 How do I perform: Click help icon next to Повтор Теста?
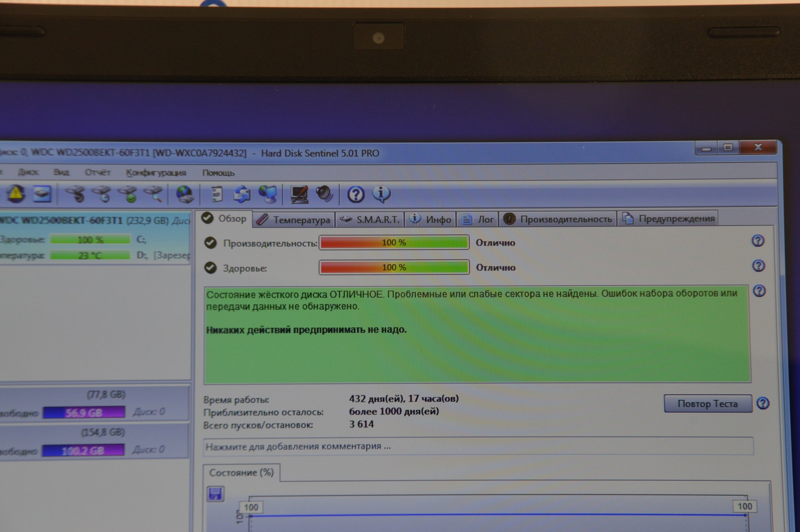pyautogui.click(x=763, y=403)
